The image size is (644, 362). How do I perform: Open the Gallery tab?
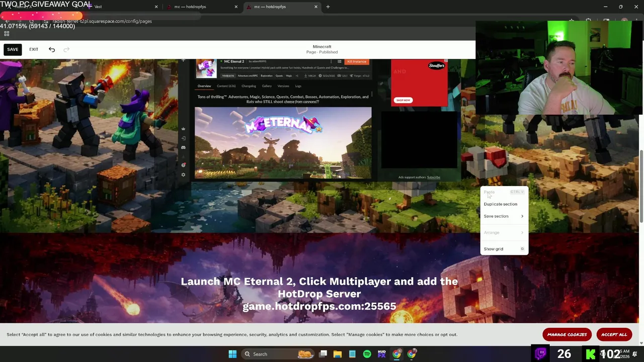[x=267, y=86]
